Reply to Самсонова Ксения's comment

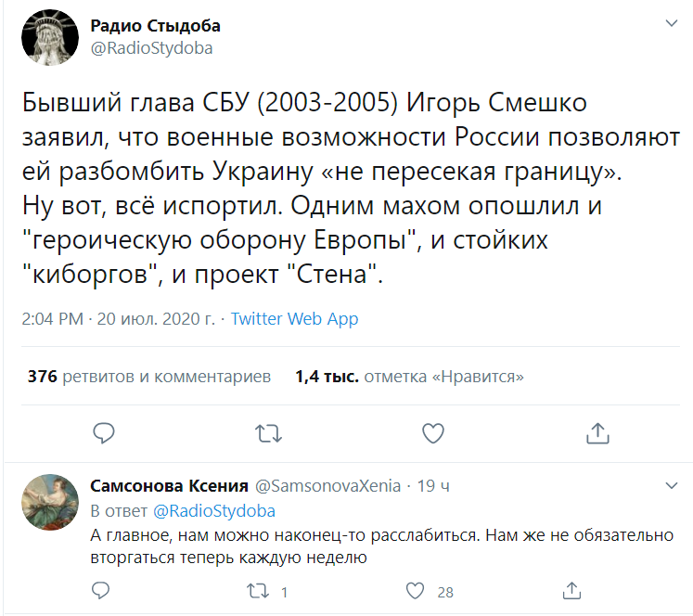click(x=105, y=591)
